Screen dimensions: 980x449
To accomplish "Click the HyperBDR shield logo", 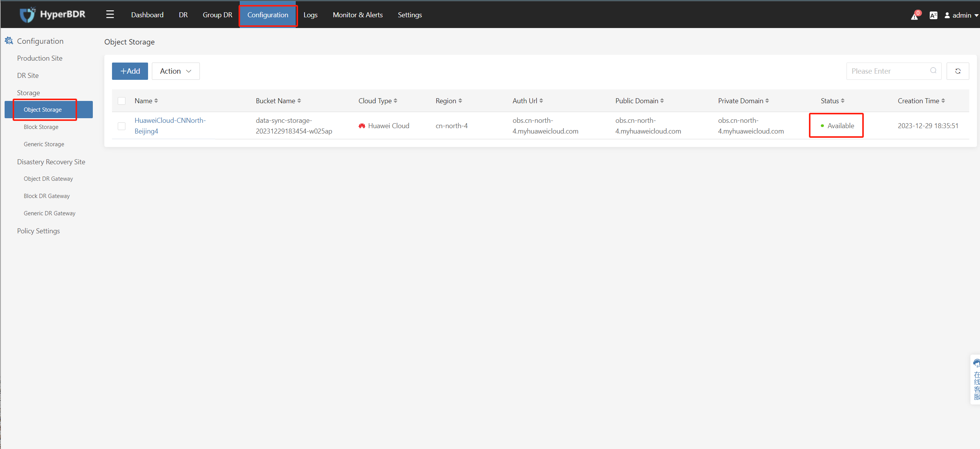I will (x=28, y=15).
